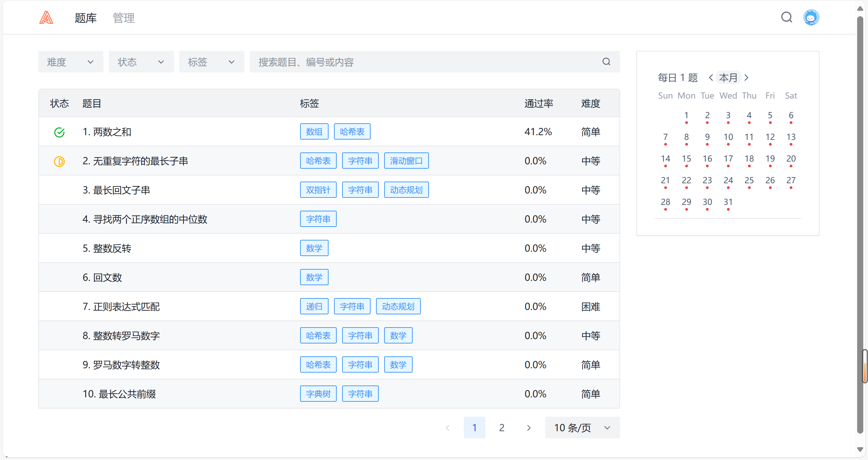Open the search icon in the top bar
The height and width of the screenshot is (460, 868).
pyautogui.click(x=787, y=17)
